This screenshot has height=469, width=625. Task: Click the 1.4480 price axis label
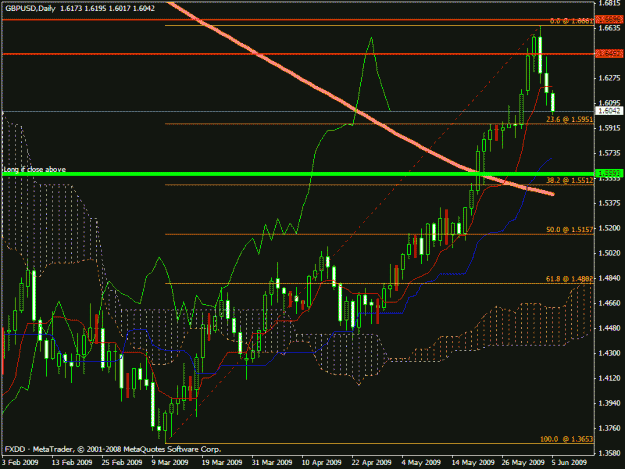click(609, 328)
